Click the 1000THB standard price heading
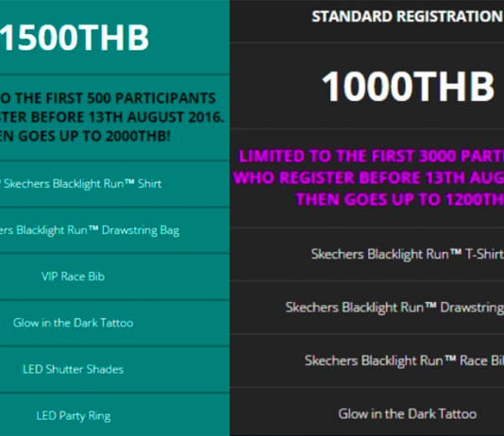The image size is (504, 436). click(408, 87)
